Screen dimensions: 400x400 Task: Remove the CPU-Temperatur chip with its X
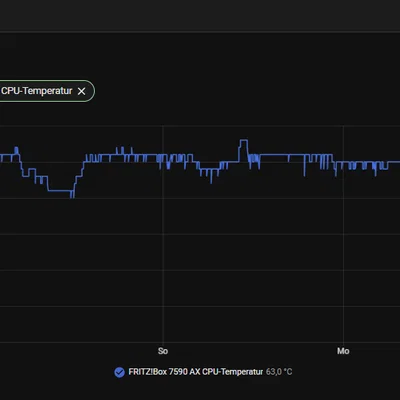pos(81,91)
